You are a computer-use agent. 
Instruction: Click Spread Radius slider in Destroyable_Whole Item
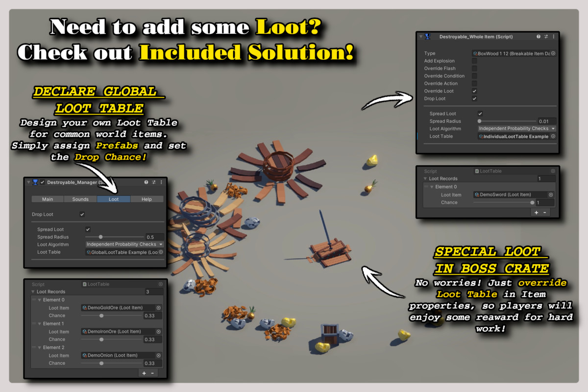pos(507,121)
